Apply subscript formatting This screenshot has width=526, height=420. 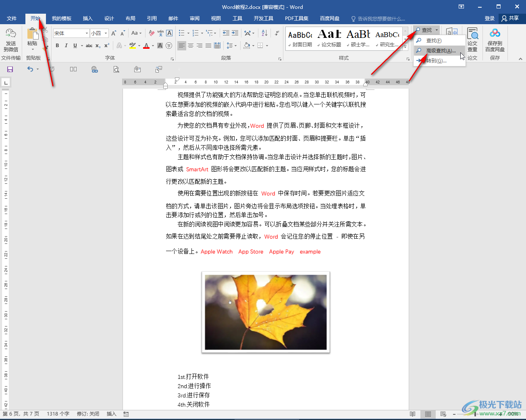(x=98, y=46)
